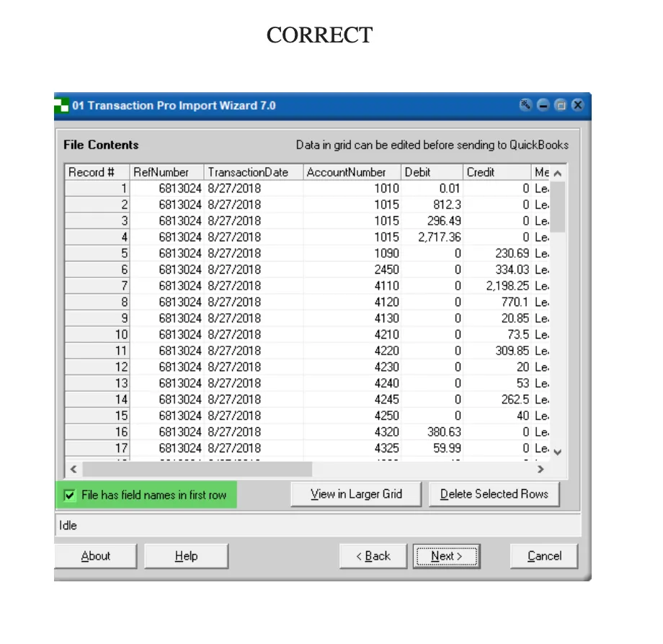Proceed with the Next button
This screenshot has width=663, height=644.
coord(447,556)
